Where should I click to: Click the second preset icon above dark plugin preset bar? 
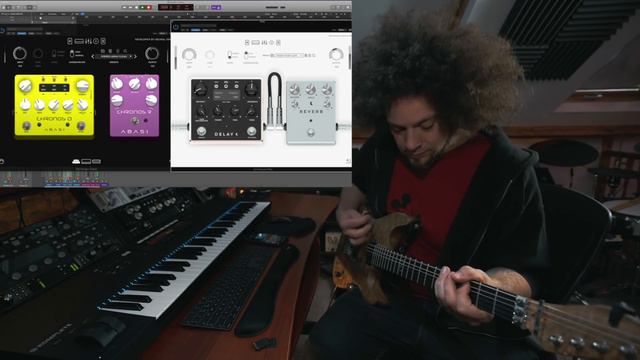110,51
